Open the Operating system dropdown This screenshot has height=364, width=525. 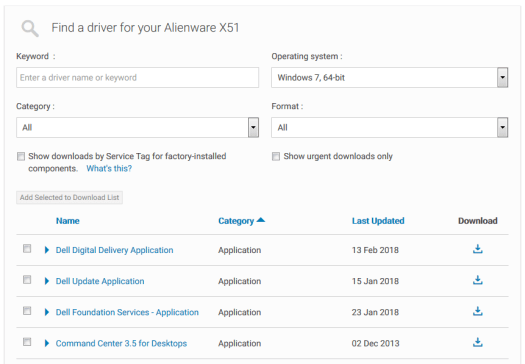click(389, 77)
